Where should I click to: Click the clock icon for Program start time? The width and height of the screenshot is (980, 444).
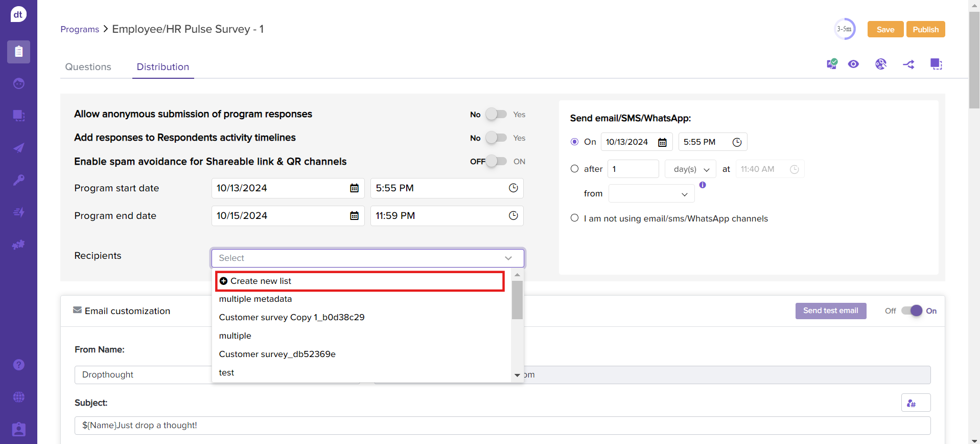[513, 188]
